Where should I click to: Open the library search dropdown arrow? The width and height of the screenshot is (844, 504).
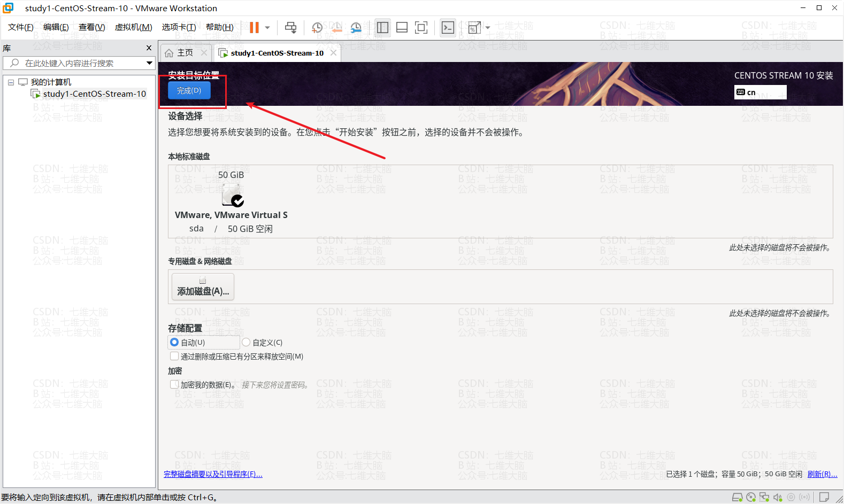coord(149,63)
